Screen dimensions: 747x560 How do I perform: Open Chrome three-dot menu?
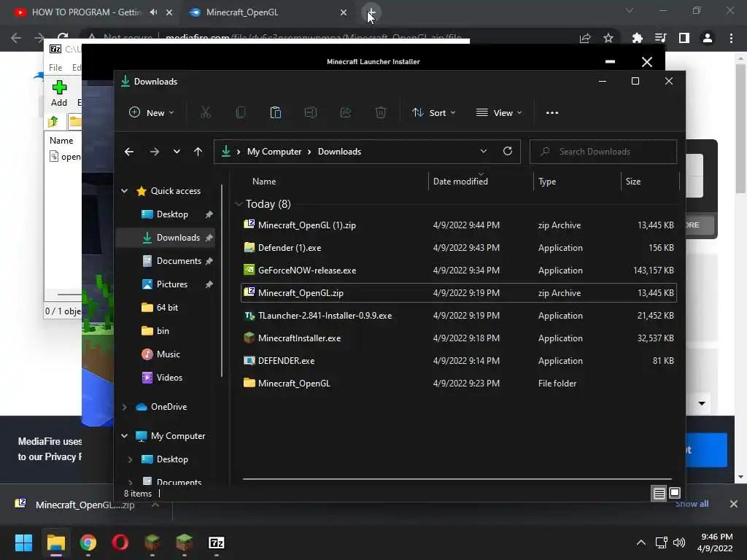pos(731,38)
